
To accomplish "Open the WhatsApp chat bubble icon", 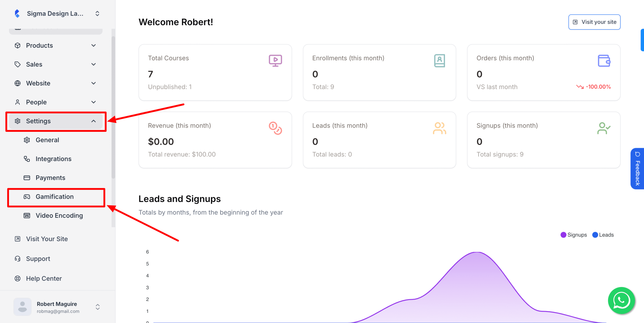I will pyautogui.click(x=621, y=300).
